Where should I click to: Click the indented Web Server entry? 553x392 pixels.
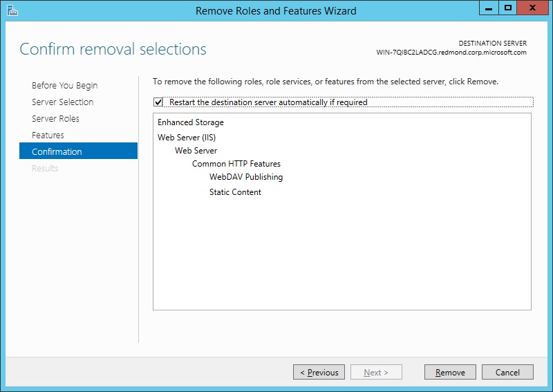pos(196,151)
